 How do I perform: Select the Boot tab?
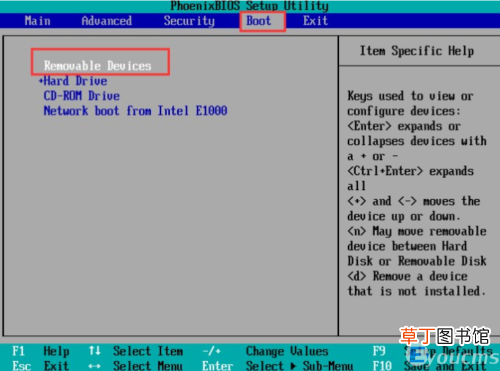(259, 21)
